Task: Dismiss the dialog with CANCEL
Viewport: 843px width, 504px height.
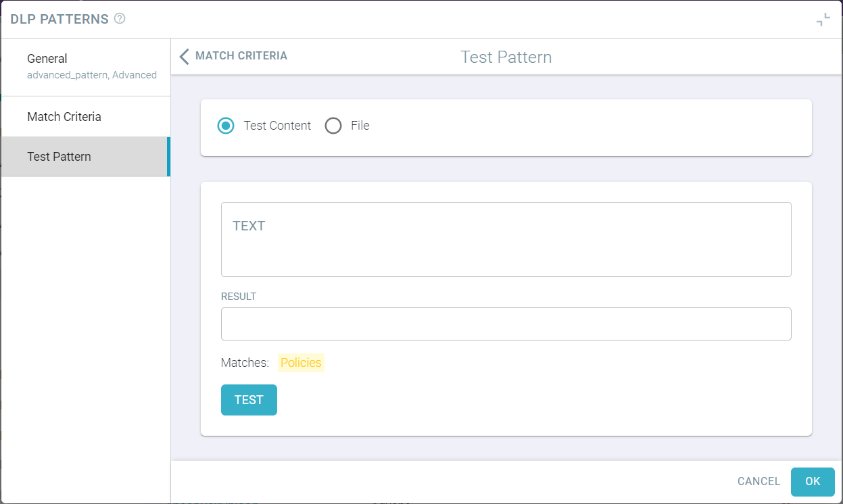Action: tap(758, 482)
